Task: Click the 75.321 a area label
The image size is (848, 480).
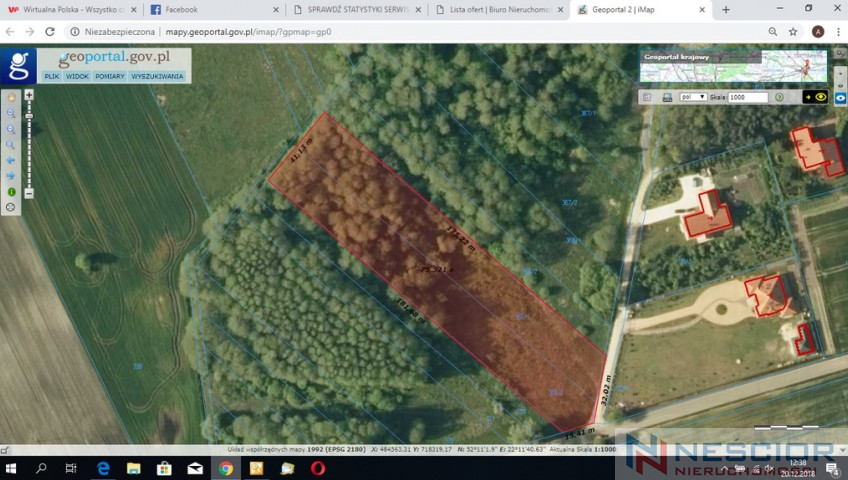Action: [x=438, y=269]
